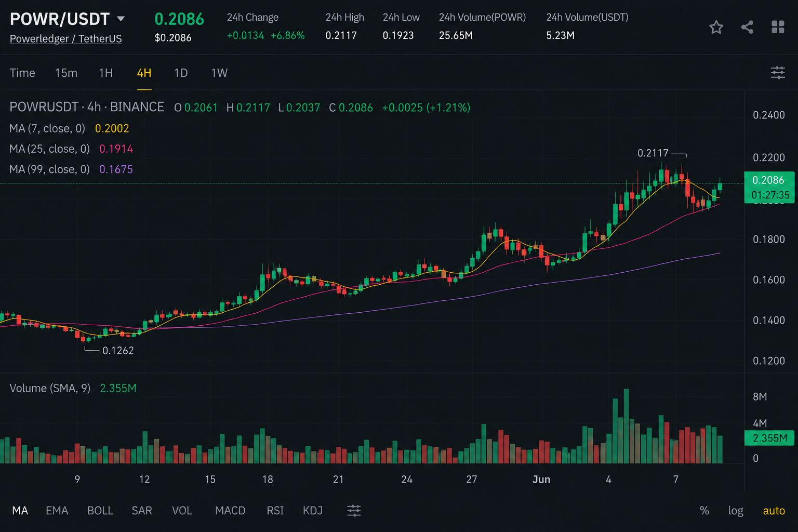This screenshot has height=532, width=798.
Task: Expand the POWR/USDT pair dropdown arrow
Action: [121, 19]
